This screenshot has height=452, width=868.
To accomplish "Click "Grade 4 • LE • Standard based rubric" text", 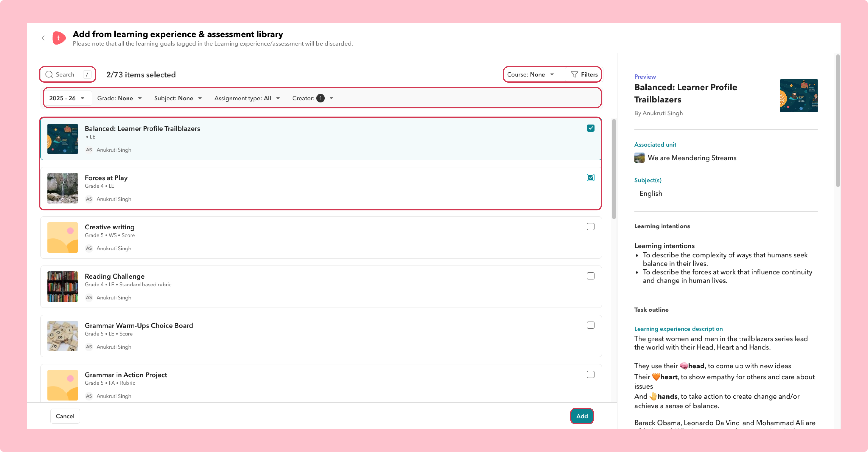I will (128, 285).
